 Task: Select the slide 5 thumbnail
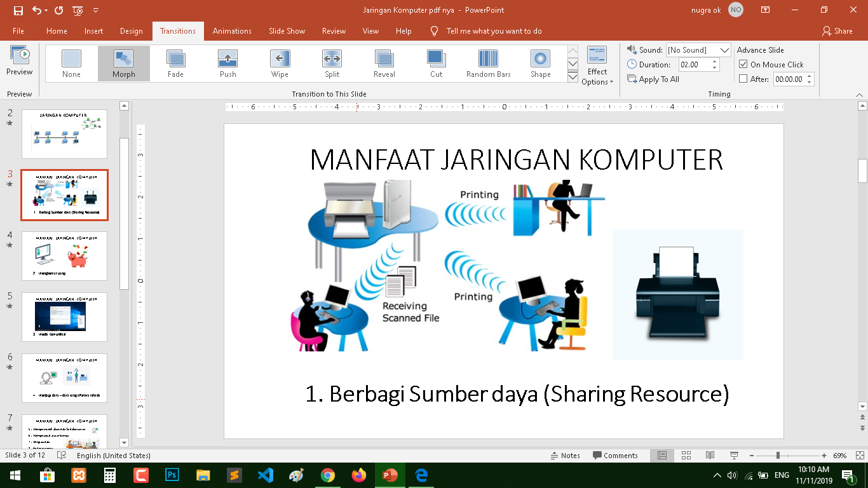tap(64, 317)
